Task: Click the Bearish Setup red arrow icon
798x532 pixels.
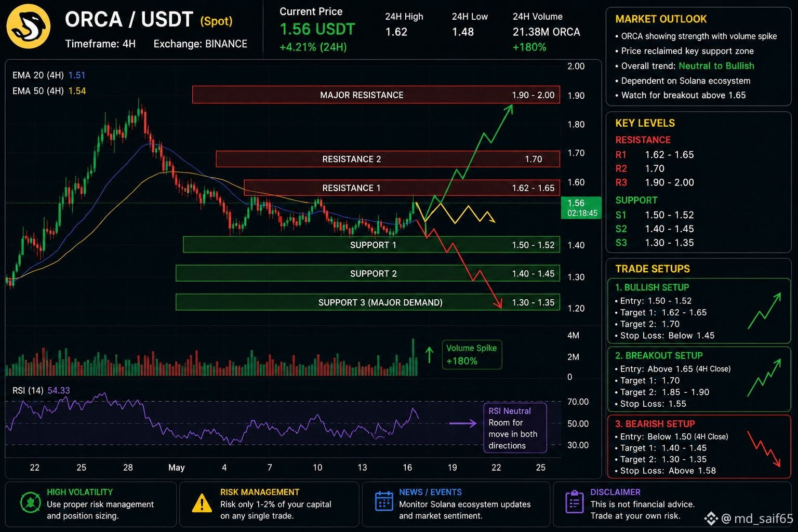Action: coord(764,448)
